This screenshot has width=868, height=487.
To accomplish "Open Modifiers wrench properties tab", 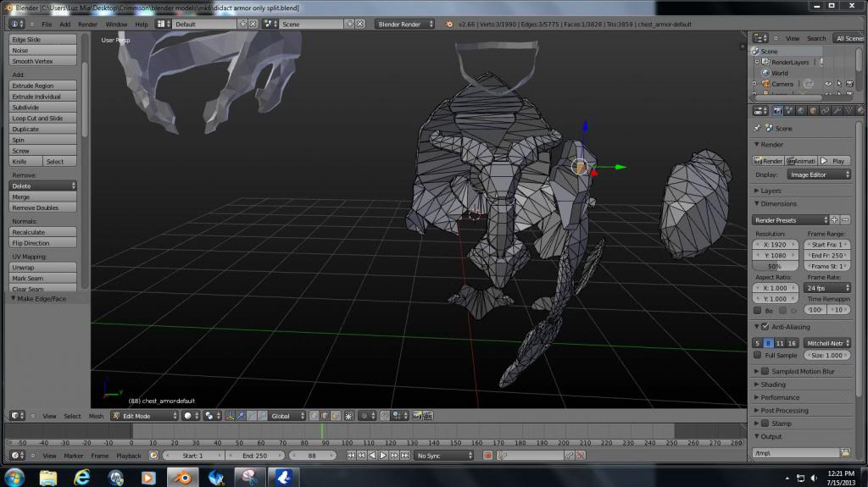I will pos(837,111).
